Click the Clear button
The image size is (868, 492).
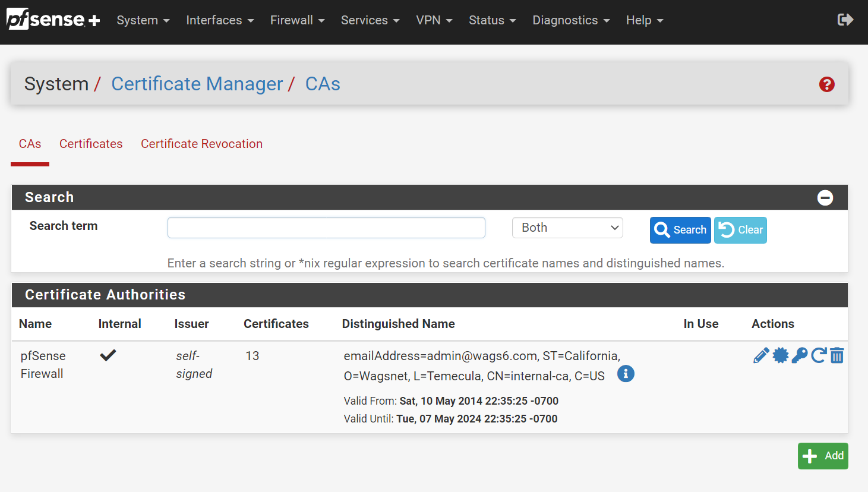[740, 230]
